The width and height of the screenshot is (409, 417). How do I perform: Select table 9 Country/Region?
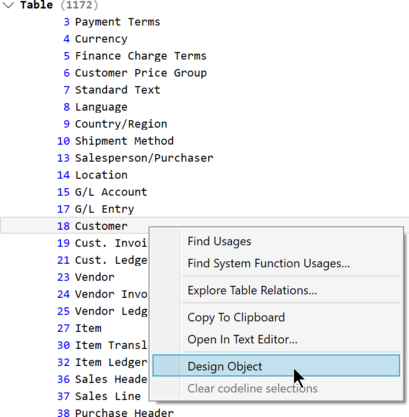[115, 124]
